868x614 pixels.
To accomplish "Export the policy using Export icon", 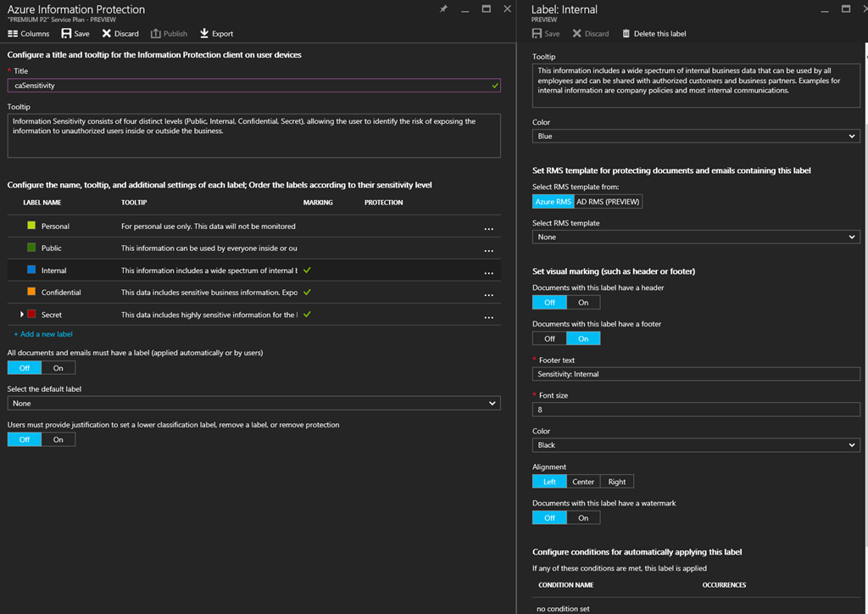I will point(204,34).
